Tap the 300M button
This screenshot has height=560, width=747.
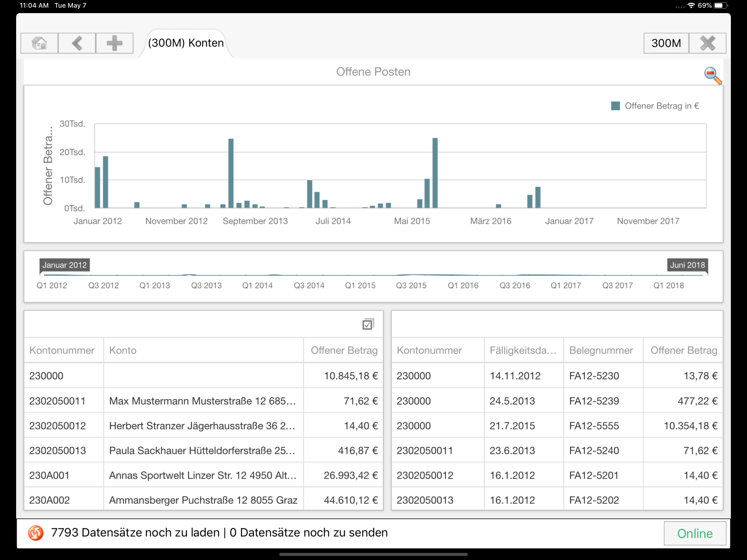click(666, 43)
